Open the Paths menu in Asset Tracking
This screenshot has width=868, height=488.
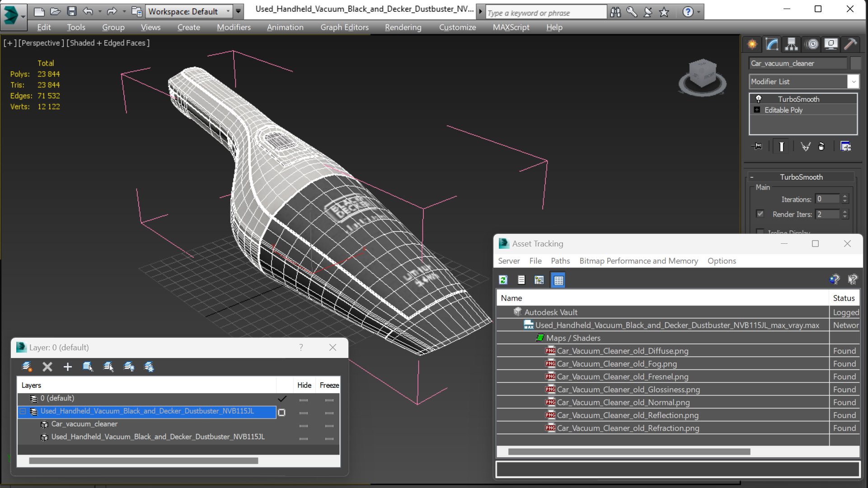click(560, 261)
